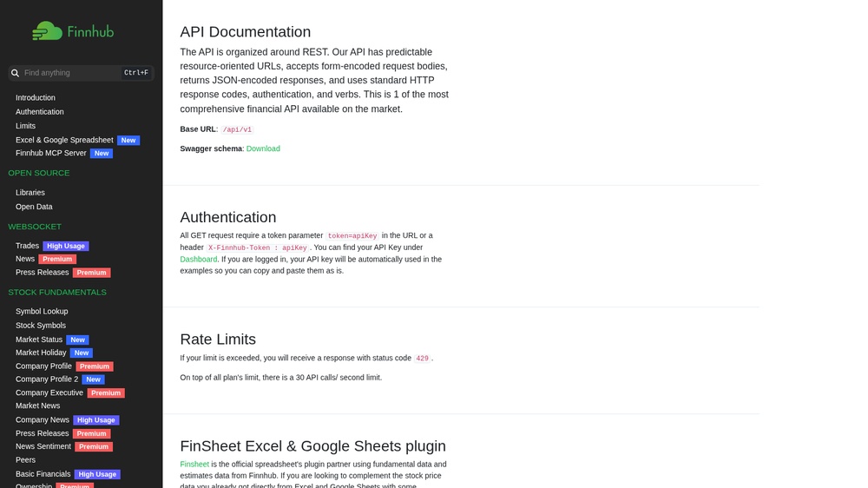The height and width of the screenshot is (488, 868).
Task: Click the Rate Limits heading
Action: pos(218,339)
